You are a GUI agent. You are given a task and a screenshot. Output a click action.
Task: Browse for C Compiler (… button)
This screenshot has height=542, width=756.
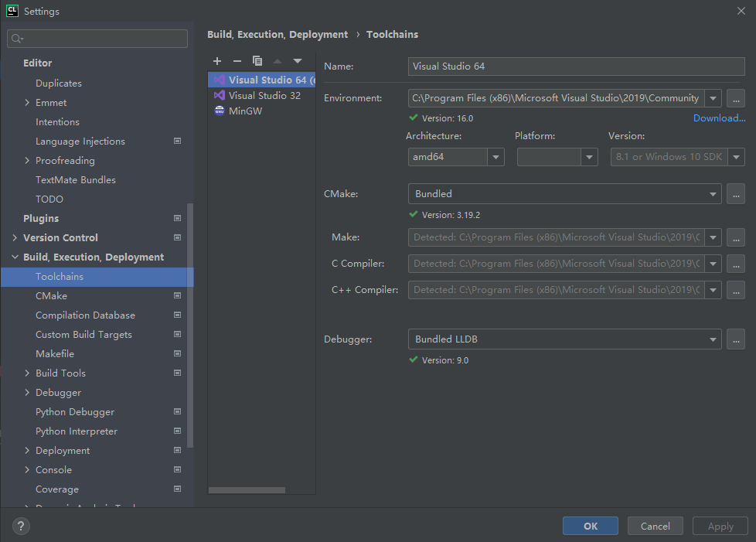pos(736,264)
